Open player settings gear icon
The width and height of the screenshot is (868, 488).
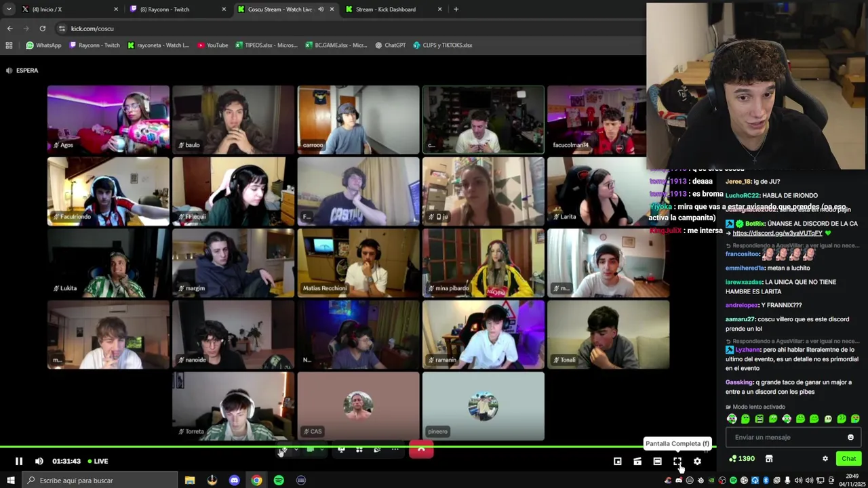click(x=697, y=462)
